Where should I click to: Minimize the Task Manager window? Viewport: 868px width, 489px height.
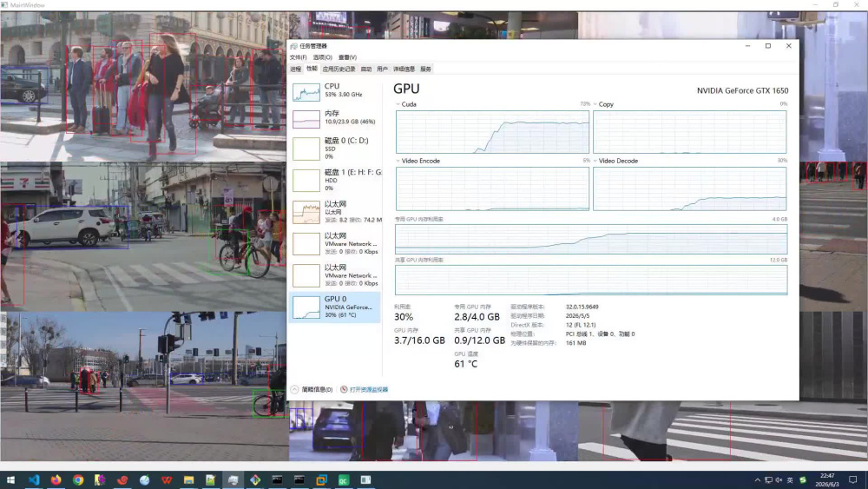pos(747,46)
